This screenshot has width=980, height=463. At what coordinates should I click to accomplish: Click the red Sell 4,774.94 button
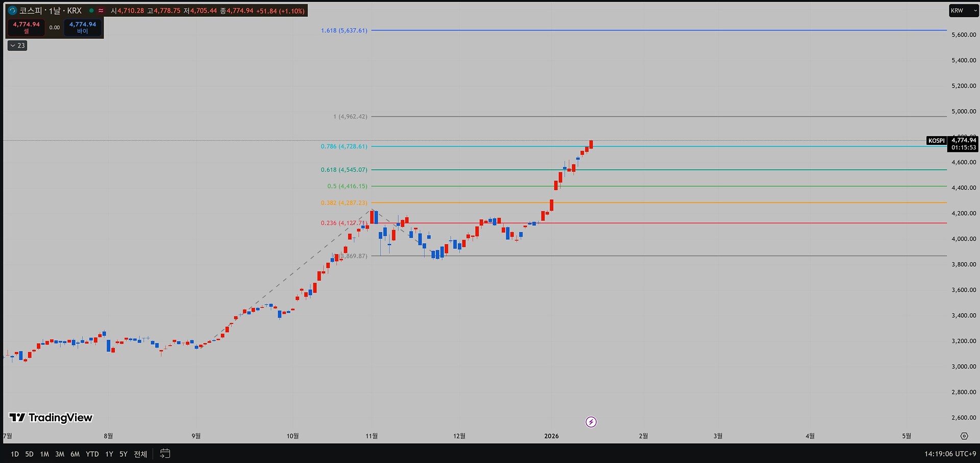(x=26, y=28)
